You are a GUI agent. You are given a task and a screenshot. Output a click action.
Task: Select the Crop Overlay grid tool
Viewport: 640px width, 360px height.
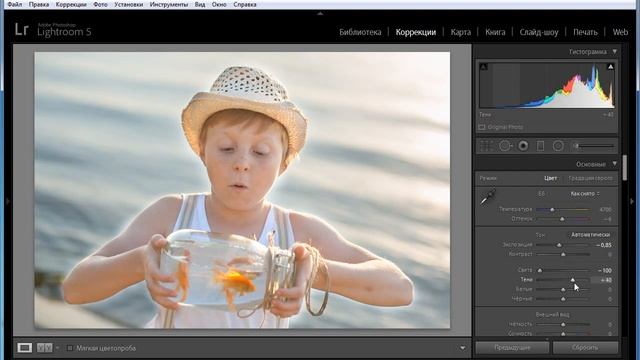[487, 146]
